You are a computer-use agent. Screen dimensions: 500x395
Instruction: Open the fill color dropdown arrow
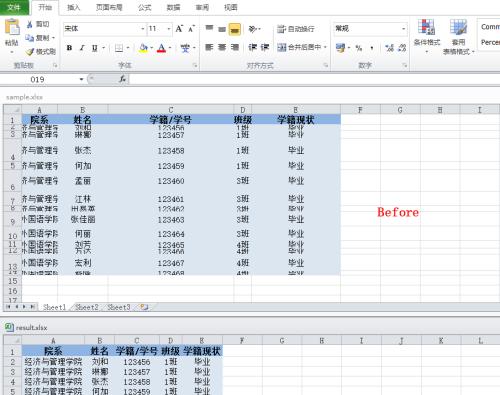click(151, 48)
